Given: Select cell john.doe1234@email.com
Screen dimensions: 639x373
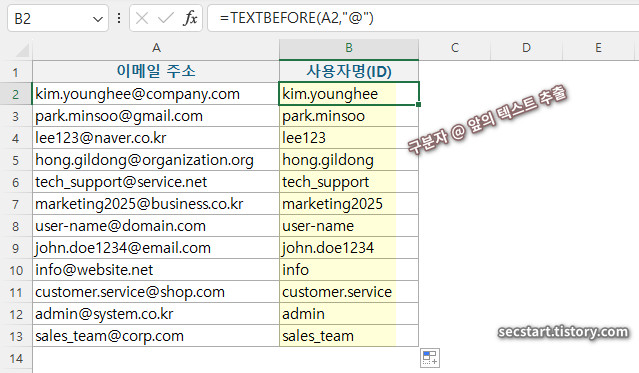Looking at the screenshot, I should click(156, 248).
